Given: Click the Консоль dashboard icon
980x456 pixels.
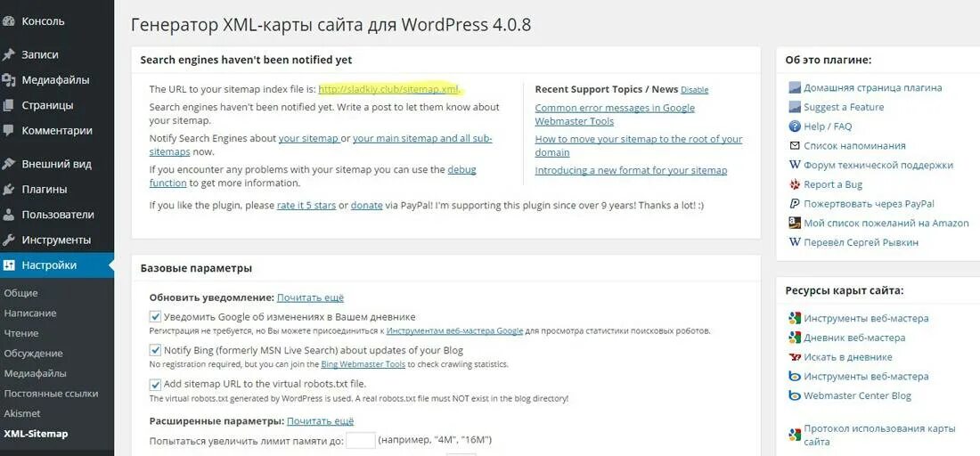Looking at the screenshot, I should (8, 20).
